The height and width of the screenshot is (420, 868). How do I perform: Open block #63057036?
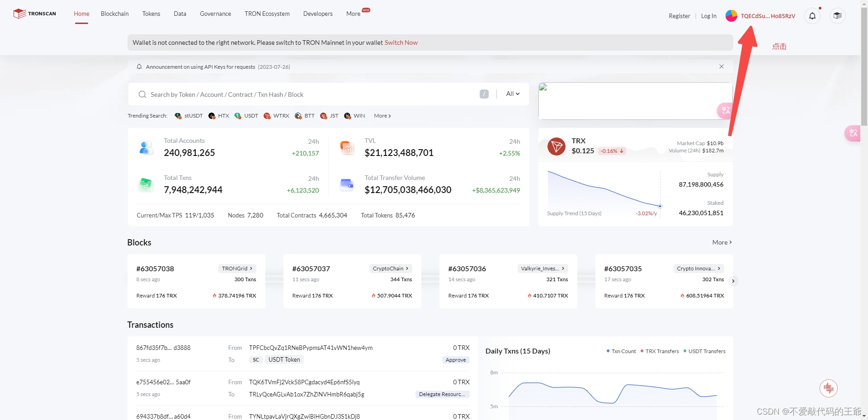467,269
